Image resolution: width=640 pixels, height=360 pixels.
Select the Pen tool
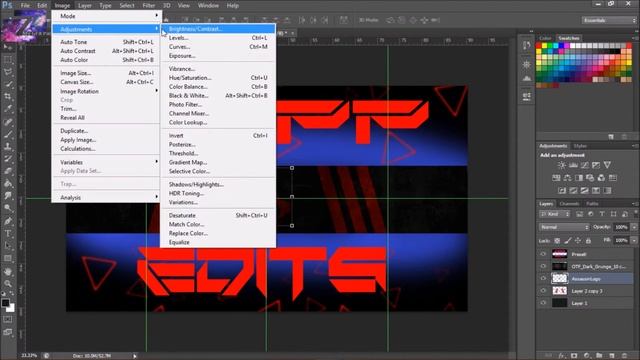click(8, 221)
